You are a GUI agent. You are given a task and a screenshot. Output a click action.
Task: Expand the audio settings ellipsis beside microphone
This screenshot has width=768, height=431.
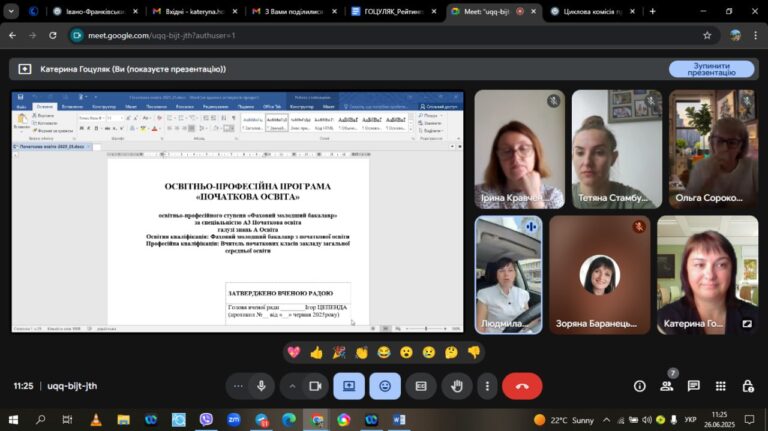tap(238, 386)
